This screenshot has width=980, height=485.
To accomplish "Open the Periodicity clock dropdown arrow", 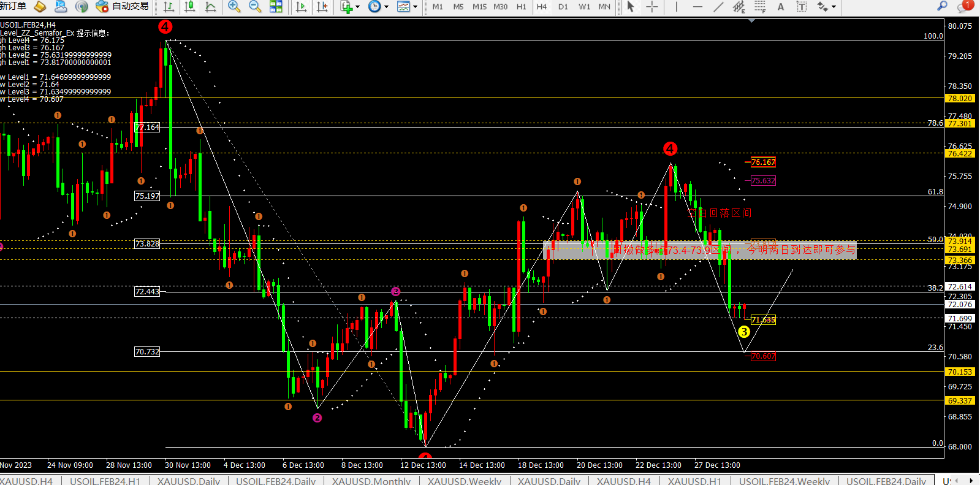I will tap(386, 7).
